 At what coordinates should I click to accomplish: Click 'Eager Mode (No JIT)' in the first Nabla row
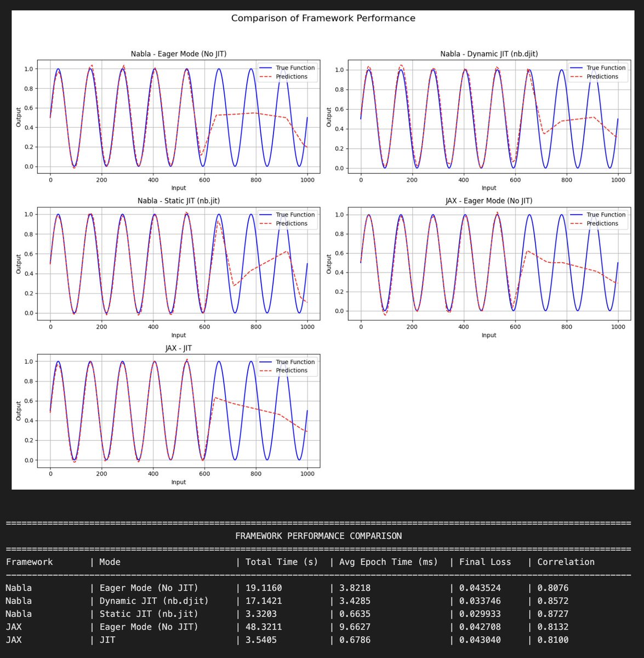(x=149, y=588)
